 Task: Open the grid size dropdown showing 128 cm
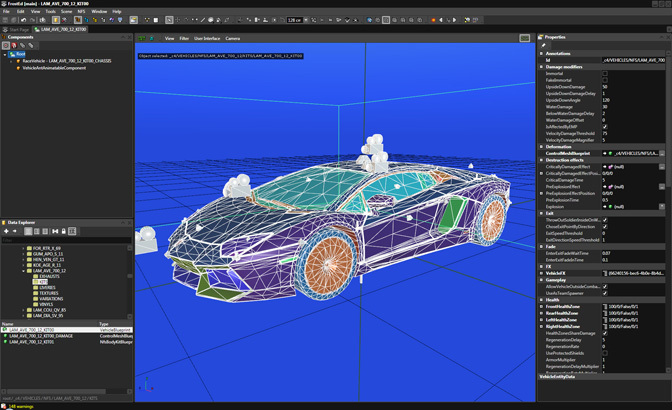click(x=306, y=20)
